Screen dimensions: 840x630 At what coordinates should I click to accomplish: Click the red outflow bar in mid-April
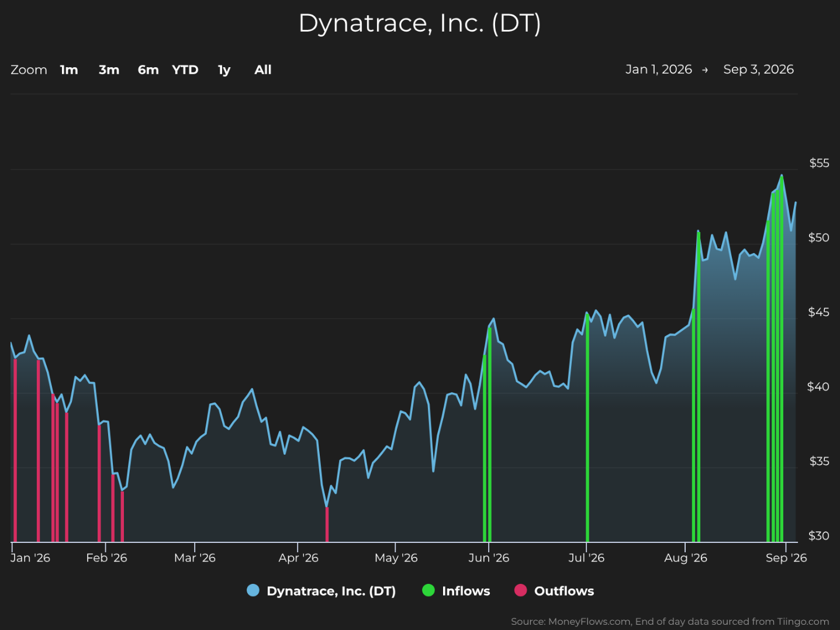point(327,524)
